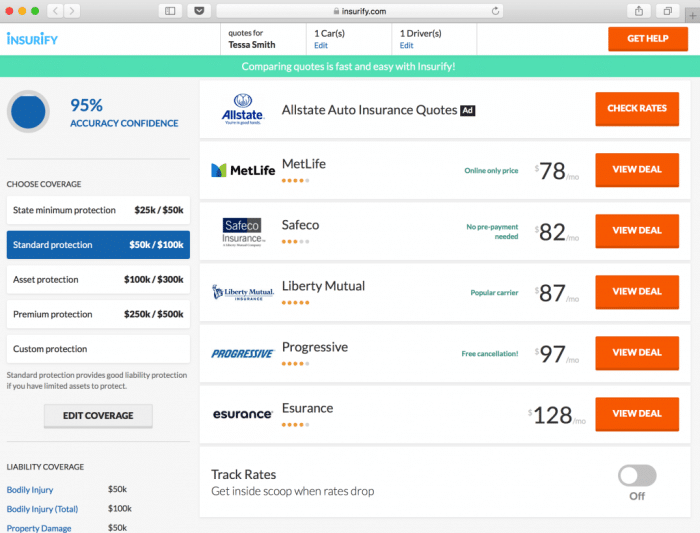This screenshot has height=533, width=700.
Task: Edit the 1 Driver(s) entry
Action: click(x=406, y=45)
